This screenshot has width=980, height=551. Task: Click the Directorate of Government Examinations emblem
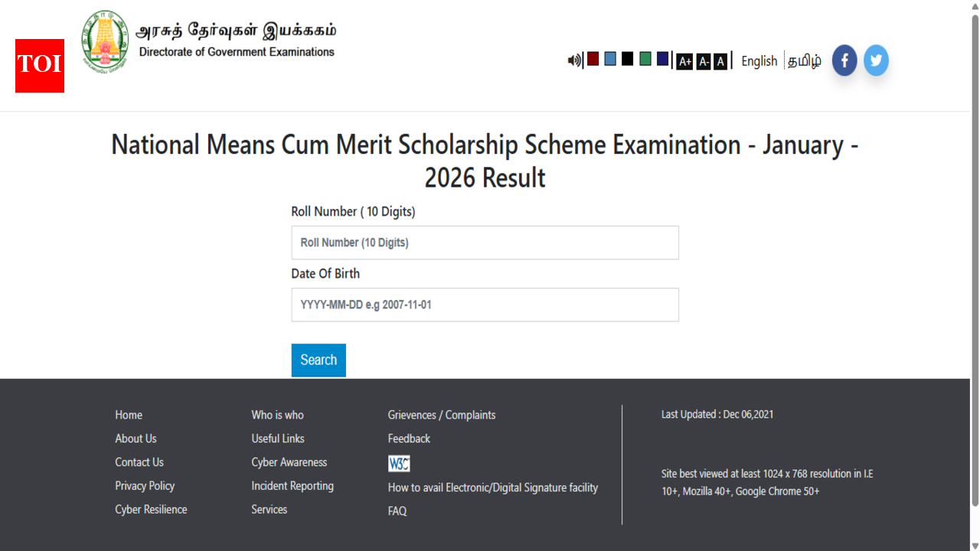pyautogui.click(x=103, y=41)
